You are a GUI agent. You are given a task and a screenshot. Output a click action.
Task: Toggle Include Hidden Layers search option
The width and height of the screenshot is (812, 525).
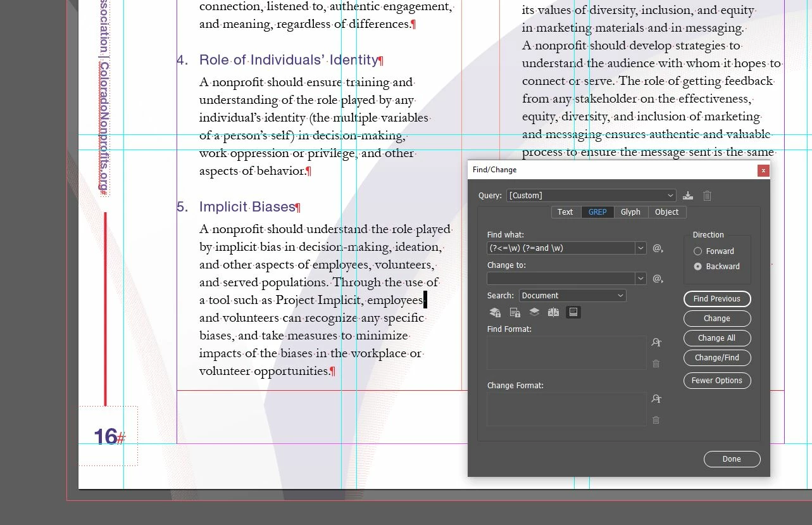[534, 312]
